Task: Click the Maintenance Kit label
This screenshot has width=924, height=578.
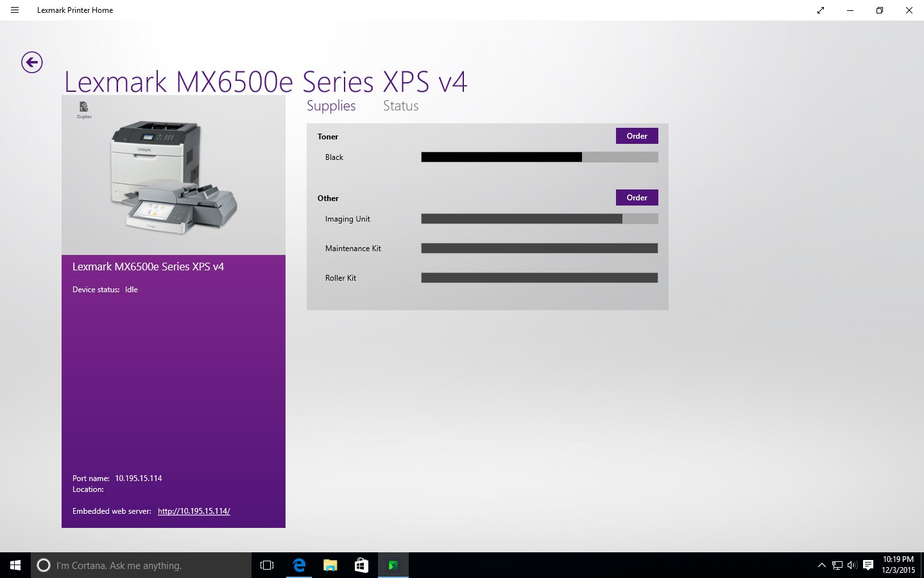Action: tap(353, 249)
